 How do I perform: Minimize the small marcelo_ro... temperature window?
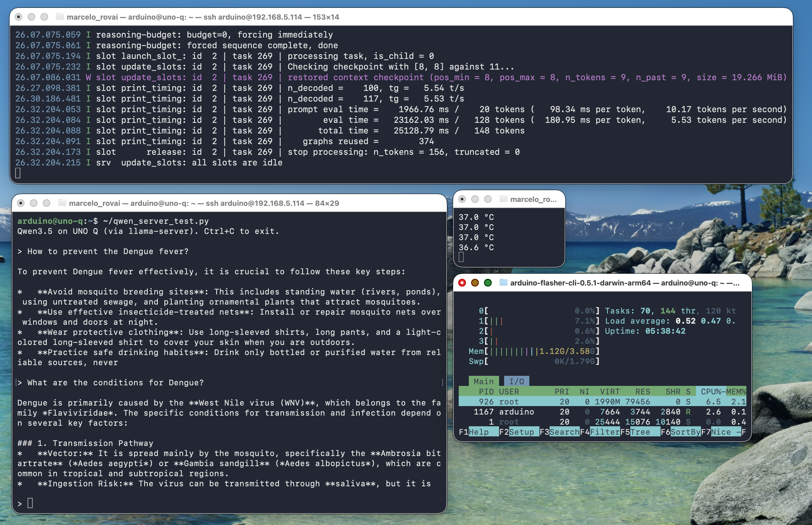475,199
